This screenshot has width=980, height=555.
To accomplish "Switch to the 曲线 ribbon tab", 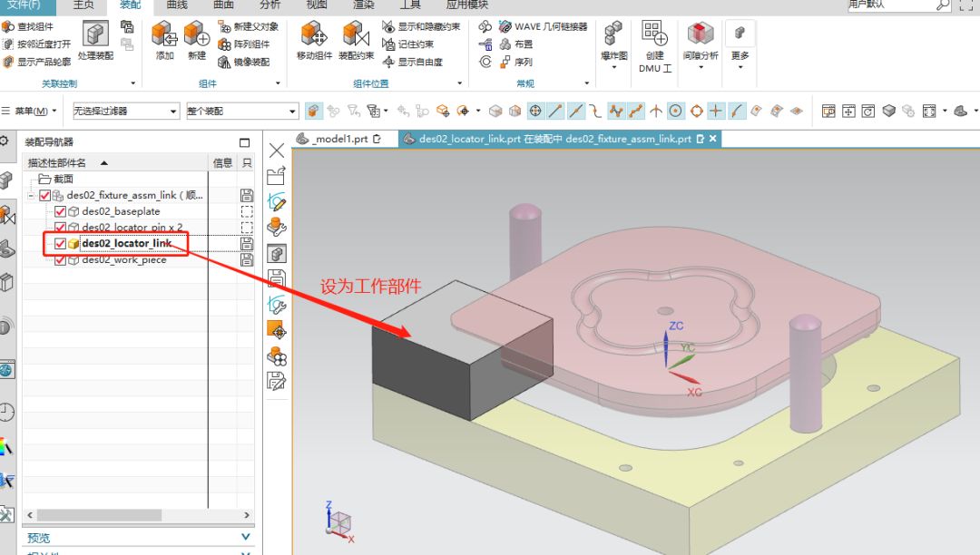I will [x=178, y=5].
